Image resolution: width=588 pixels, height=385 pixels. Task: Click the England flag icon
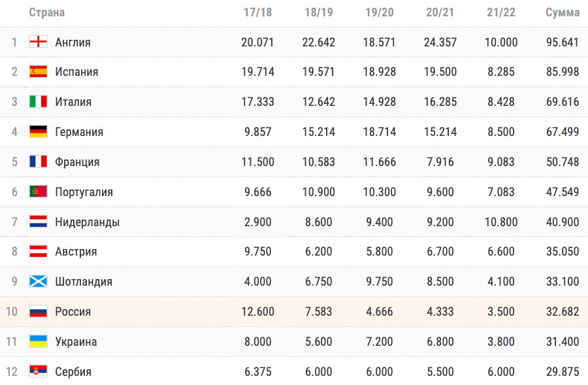pyautogui.click(x=39, y=42)
